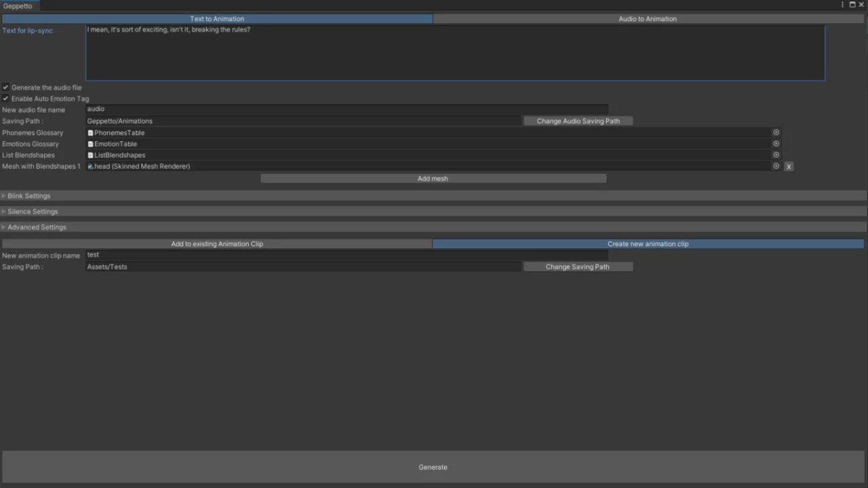Disable Generate the audio file checkbox
This screenshot has height=488, width=868.
point(5,87)
